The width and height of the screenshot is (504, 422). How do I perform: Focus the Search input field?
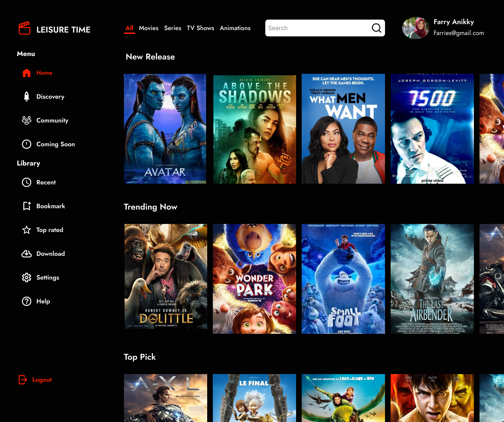pos(325,28)
